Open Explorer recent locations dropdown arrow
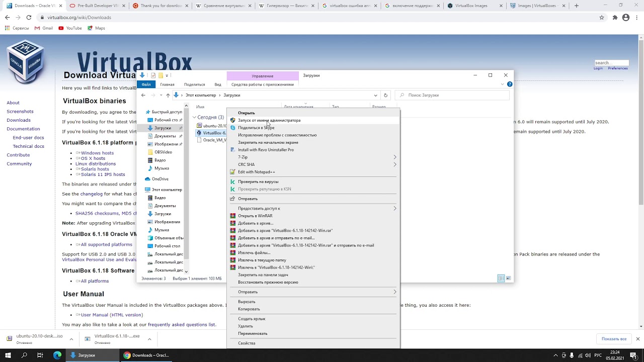644x362 pixels. pos(161,95)
